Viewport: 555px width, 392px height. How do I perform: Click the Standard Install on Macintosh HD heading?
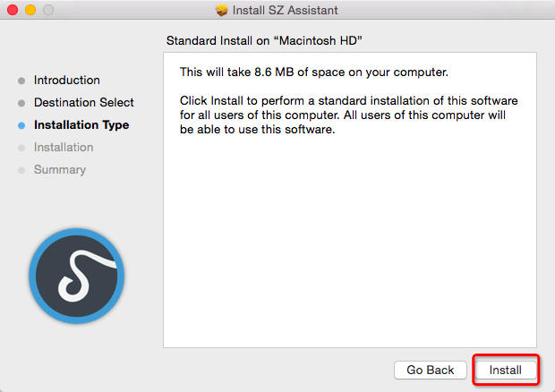coord(264,40)
